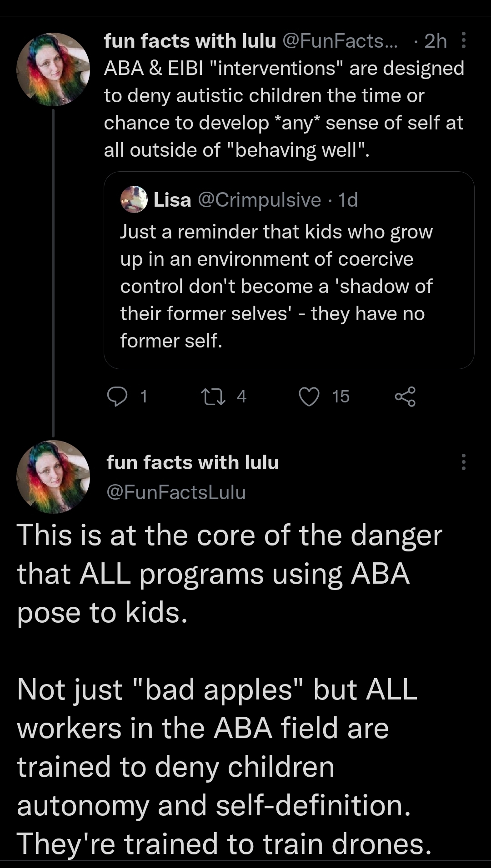Reply to the quoted-tweet post
Viewport: 491px width, 868px height.
[x=117, y=397]
